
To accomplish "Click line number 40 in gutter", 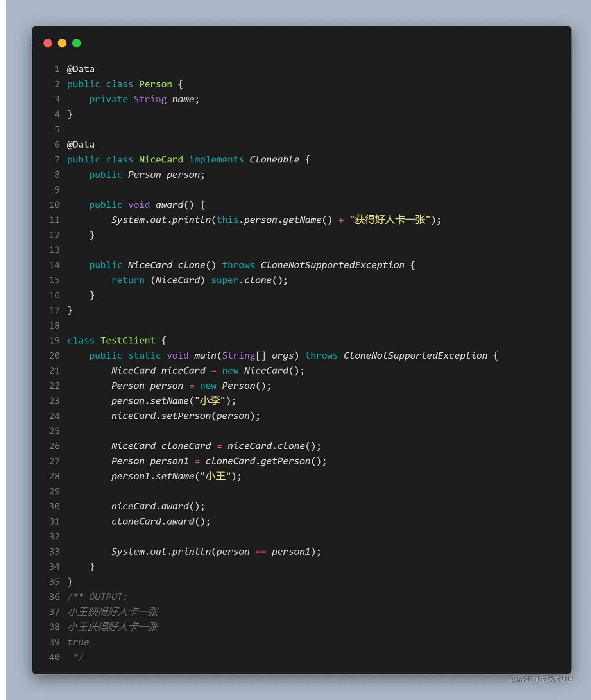I will pyautogui.click(x=54, y=657).
